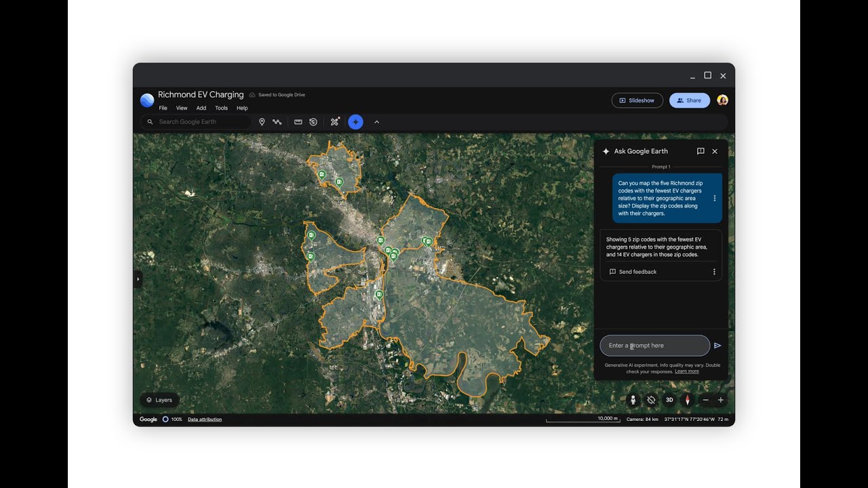Image resolution: width=868 pixels, height=488 pixels.
Task: Open the Tools menu
Action: (221, 108)
